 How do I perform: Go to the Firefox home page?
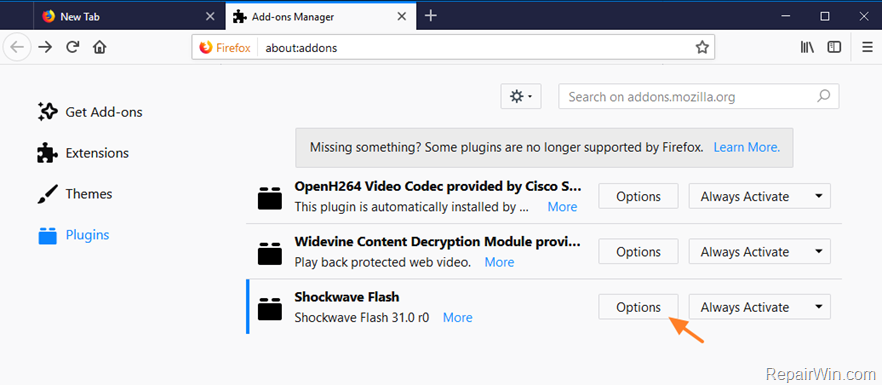(x=100, y=47)
